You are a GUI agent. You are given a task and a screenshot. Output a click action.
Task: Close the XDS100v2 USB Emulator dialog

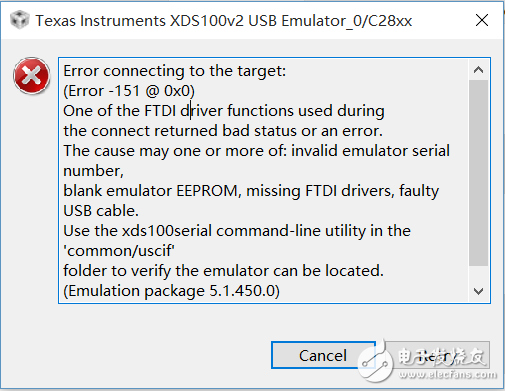pyautogui.click(x=482, y=20)
